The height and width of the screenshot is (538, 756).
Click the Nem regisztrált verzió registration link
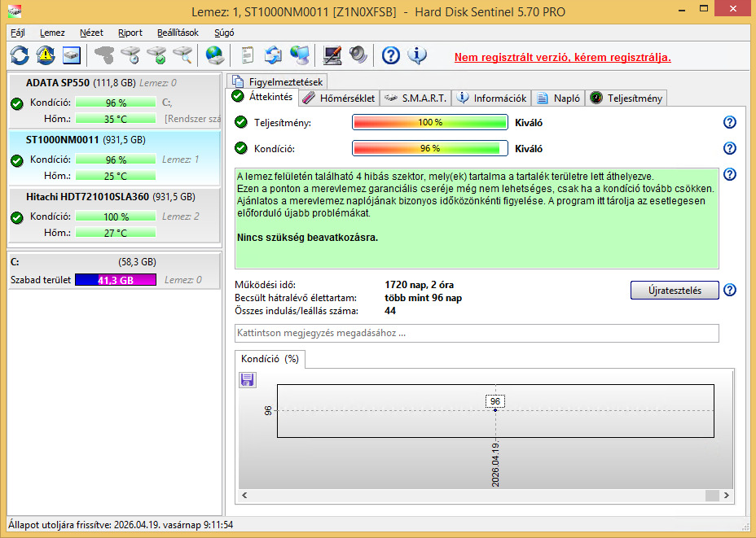563,57
